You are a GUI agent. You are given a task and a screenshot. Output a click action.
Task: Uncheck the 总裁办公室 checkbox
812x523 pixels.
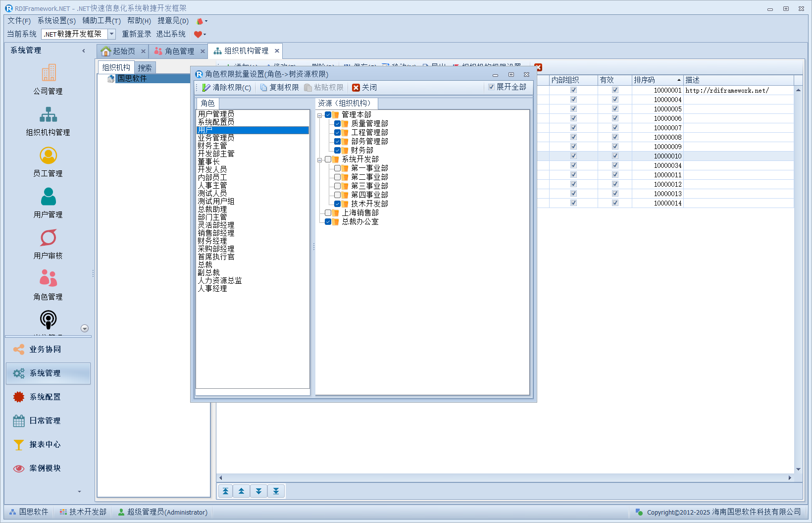pyautogui.click(x=328, y=222)
